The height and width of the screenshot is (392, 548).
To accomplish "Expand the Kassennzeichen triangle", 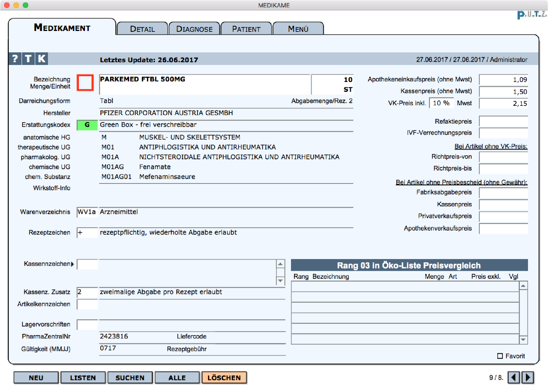I will click(x=72, y=264).
